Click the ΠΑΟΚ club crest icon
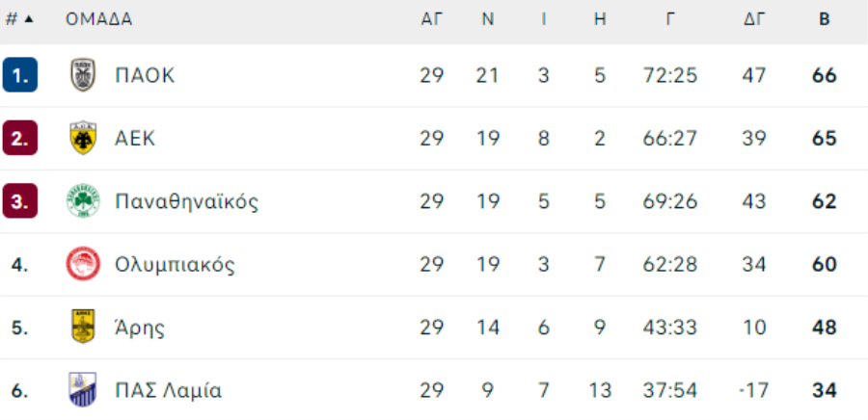 [83, 75]
